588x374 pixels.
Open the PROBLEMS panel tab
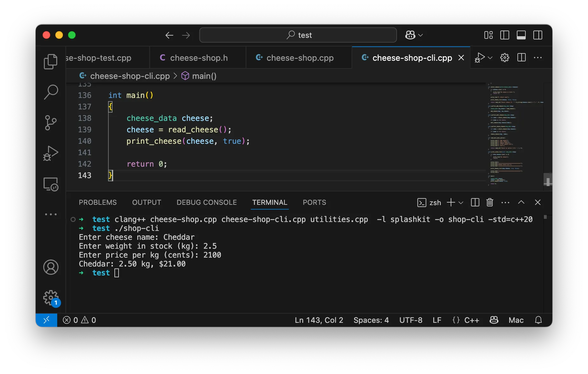98,202
